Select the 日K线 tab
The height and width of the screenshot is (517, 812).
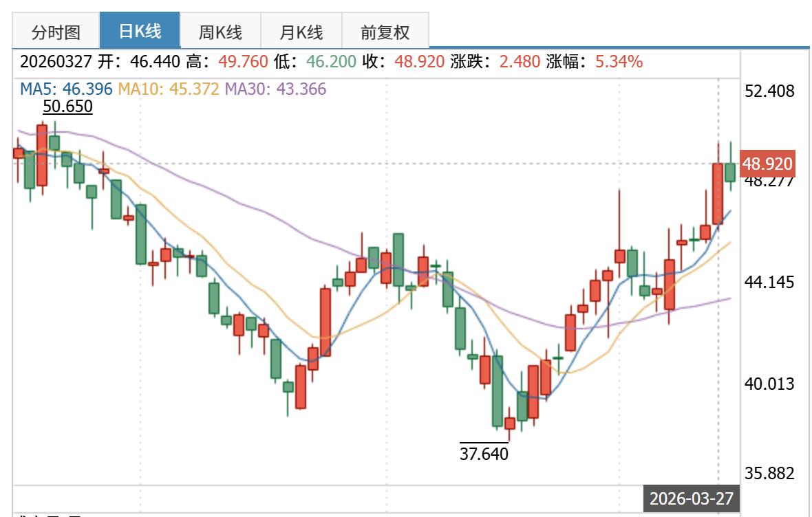tap(140, 30)
